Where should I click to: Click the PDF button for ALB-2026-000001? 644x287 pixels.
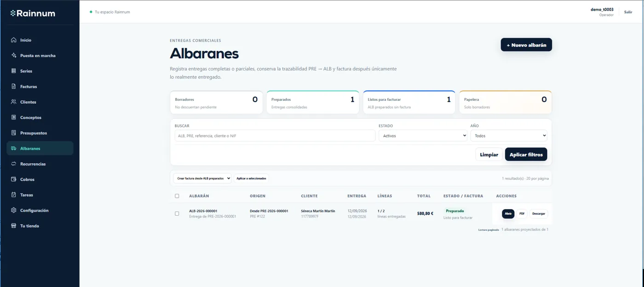[522, 214]
